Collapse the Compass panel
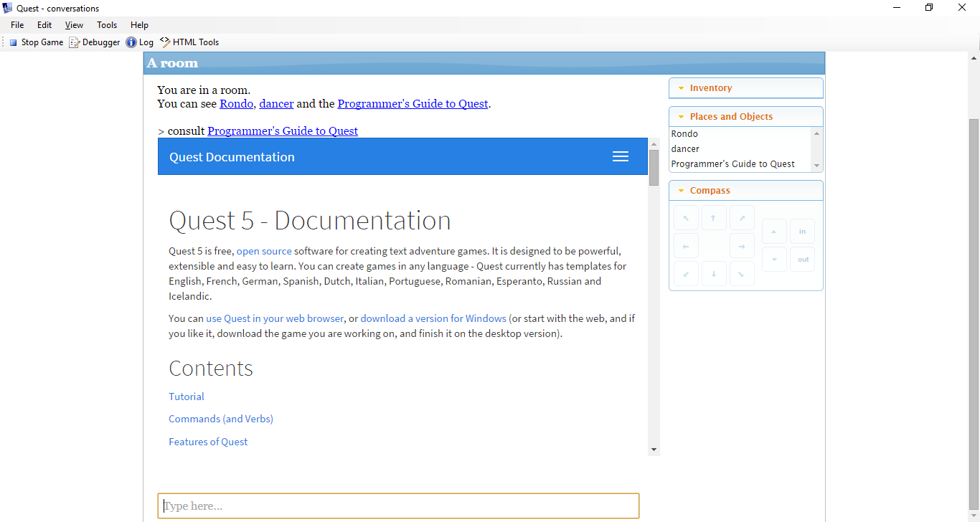The width and height of the screenshot is (980, 522). click(x=746, y=191)
